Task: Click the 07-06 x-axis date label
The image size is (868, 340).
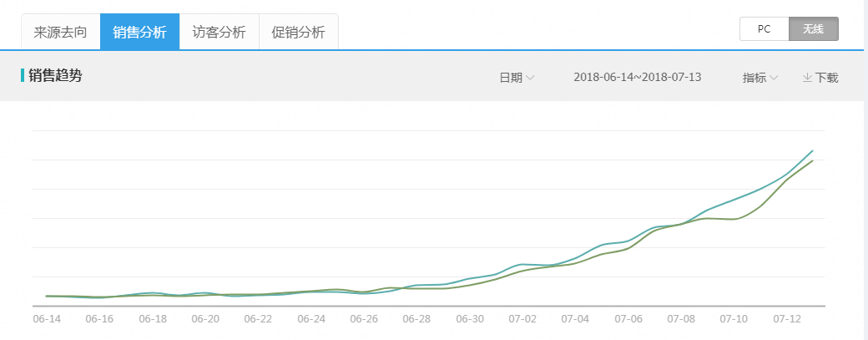Action: point(628,319)
